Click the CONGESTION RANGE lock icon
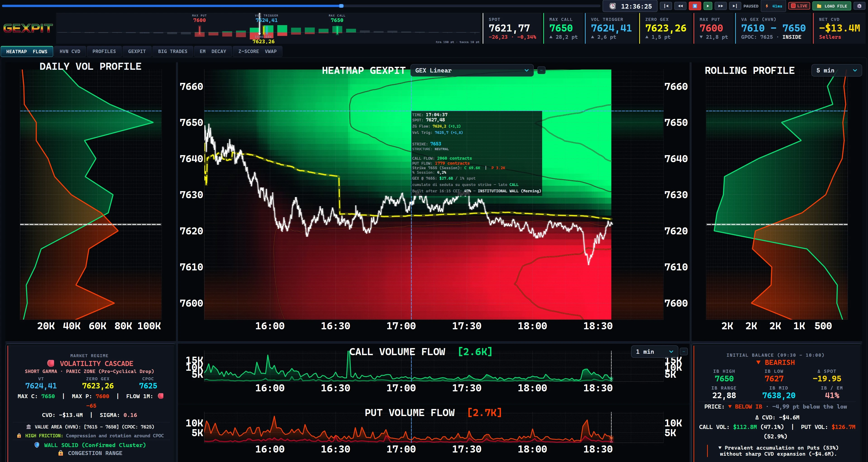 pos(61,453)
